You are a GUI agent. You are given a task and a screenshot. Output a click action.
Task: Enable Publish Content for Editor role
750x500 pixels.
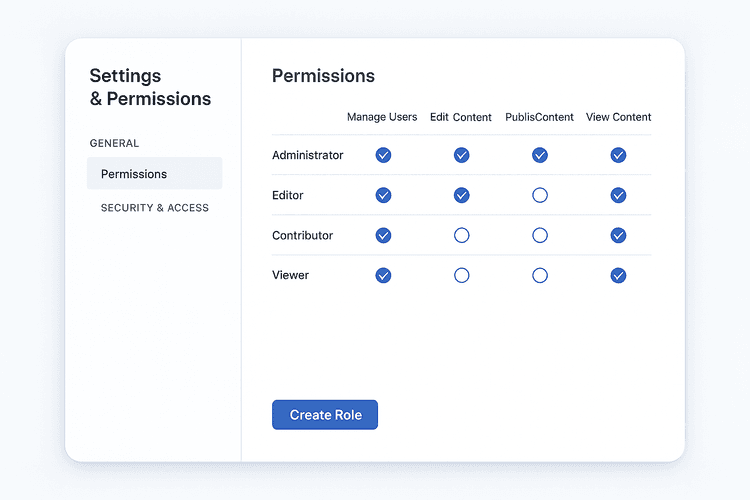[x=540, y=195]
